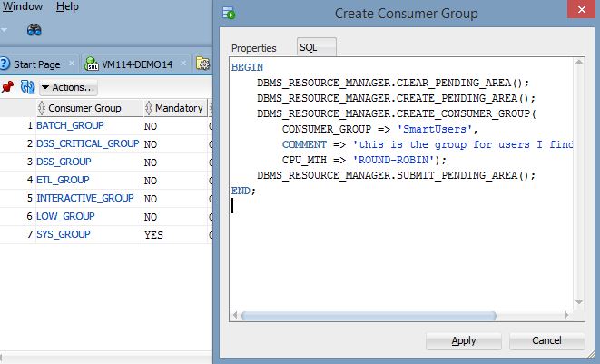
Task: Click the BEGIN keyword in SQL code
Action: pos(247,67)
